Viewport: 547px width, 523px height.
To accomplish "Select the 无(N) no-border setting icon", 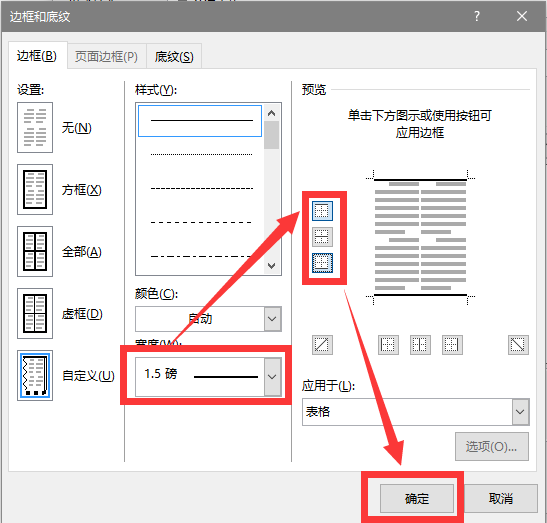I will tap(35, 127).
